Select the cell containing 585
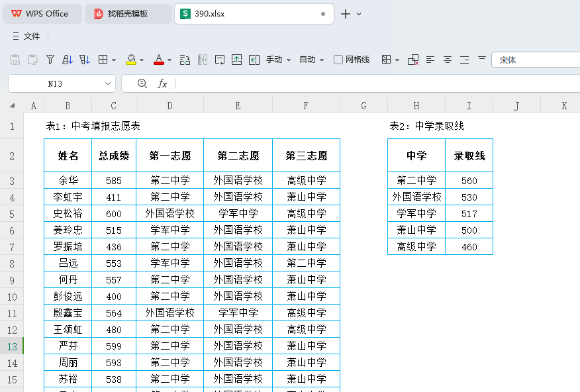This screenshot has width=580, height=392. tap(114, 181)
